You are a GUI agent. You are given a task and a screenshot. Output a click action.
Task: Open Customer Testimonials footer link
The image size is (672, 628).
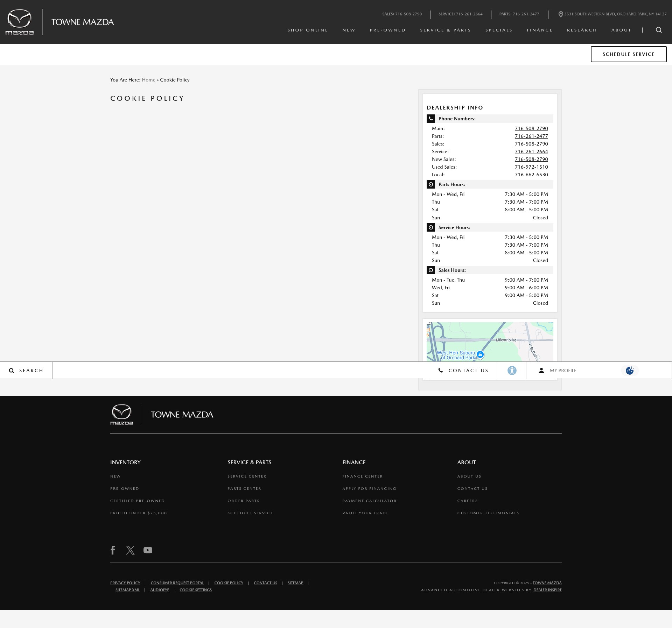tap(488, 513)
